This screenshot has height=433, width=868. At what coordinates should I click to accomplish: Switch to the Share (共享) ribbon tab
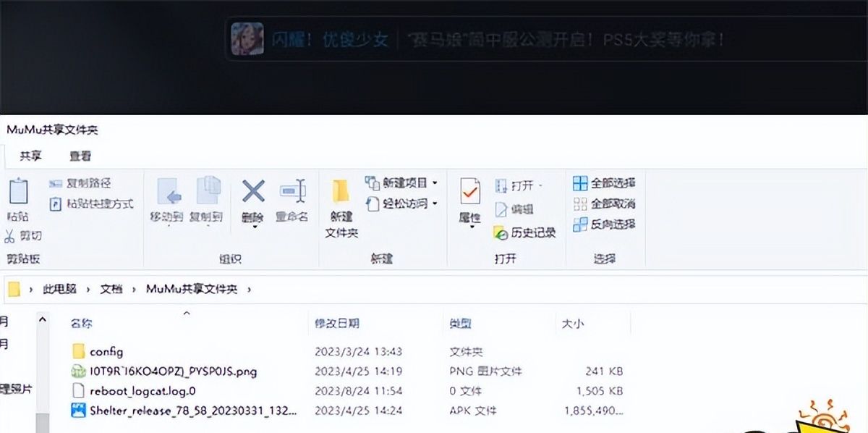pos(30,156)
